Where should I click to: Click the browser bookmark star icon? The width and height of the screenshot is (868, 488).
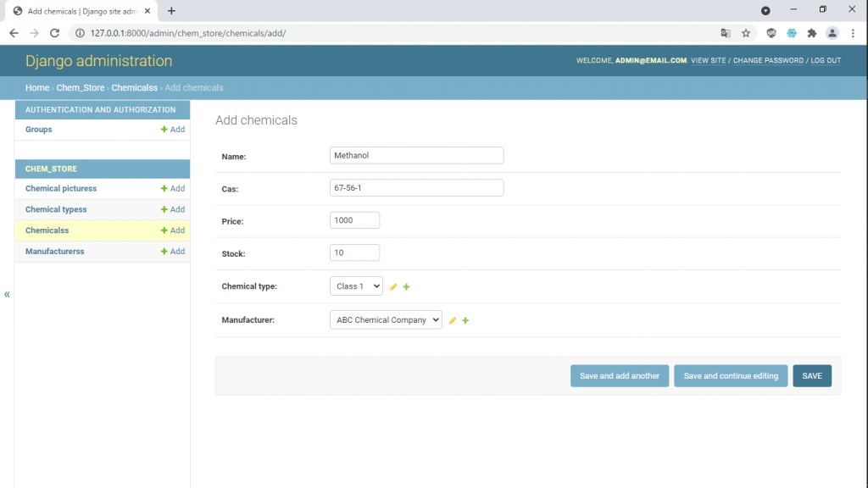click(744, 32)
